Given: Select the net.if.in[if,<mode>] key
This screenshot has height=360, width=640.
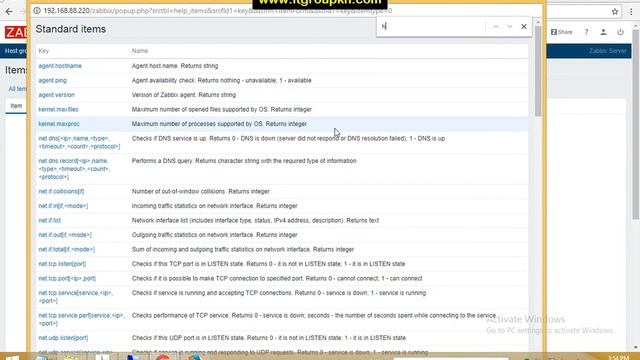Looking at the screenshot, I should (63, 206).
